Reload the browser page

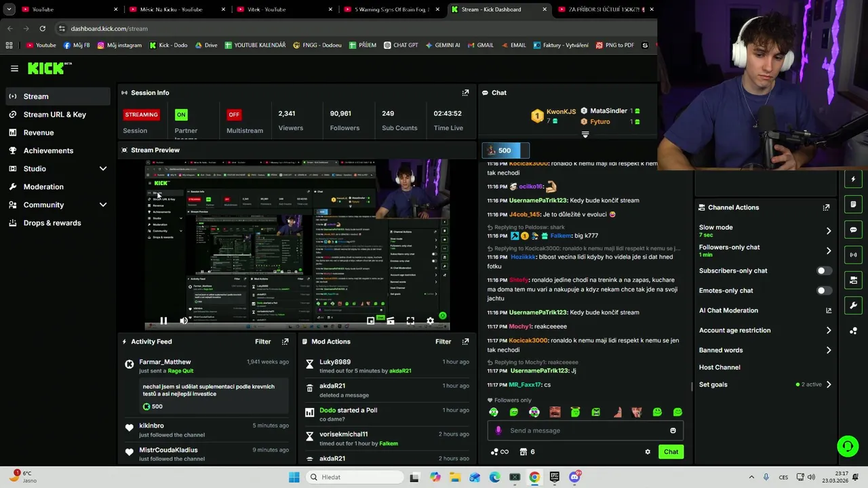coord(42,28)
